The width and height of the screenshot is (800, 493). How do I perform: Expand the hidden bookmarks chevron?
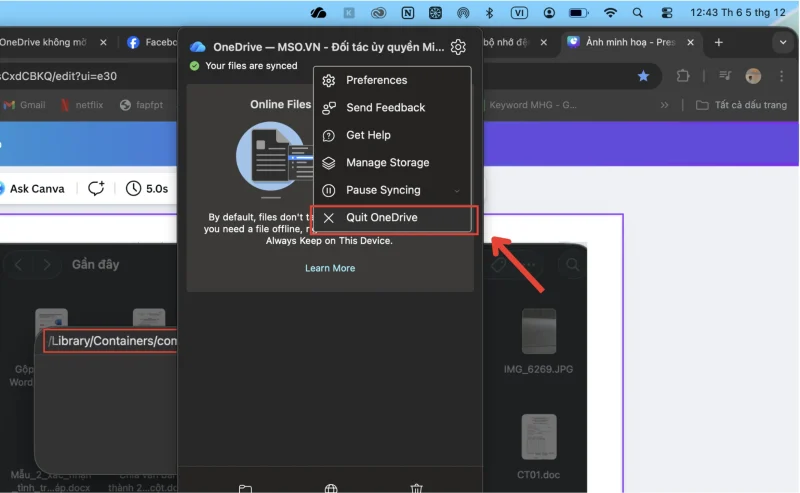point(664,105)
